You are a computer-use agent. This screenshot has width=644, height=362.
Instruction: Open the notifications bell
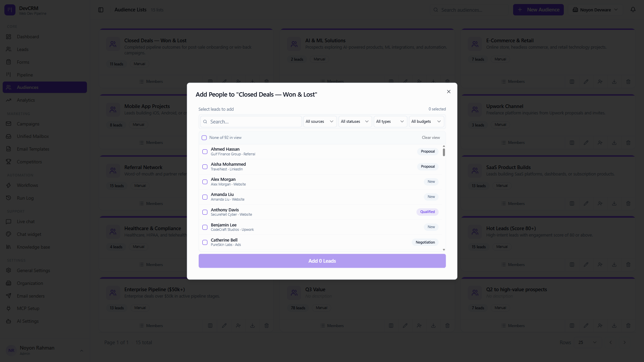[x=633, y=10]
